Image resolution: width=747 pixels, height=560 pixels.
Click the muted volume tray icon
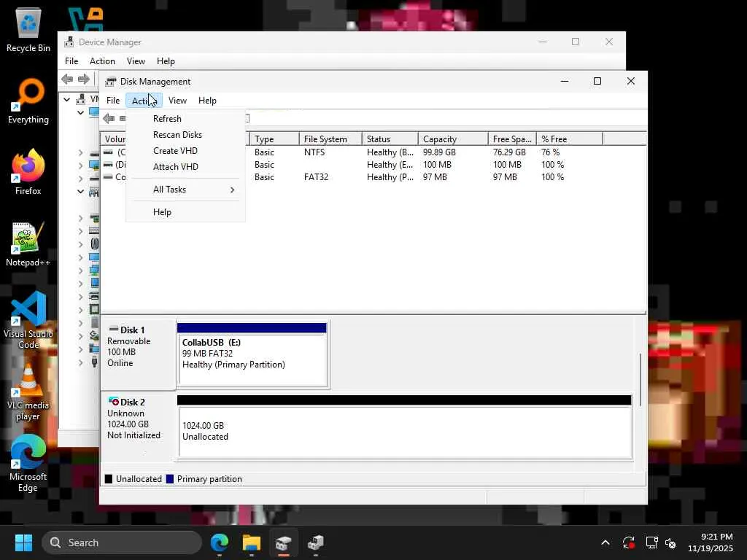click(x=670, y=542)
